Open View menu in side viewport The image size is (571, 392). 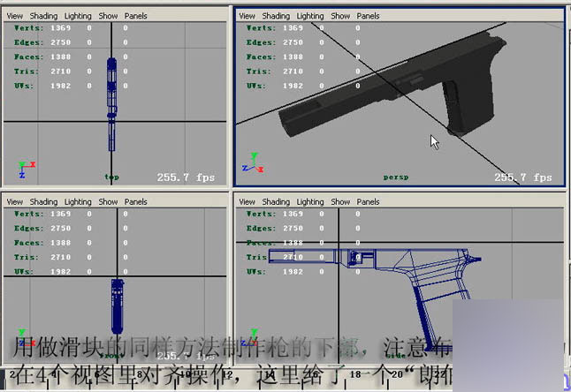pos(247,202)
